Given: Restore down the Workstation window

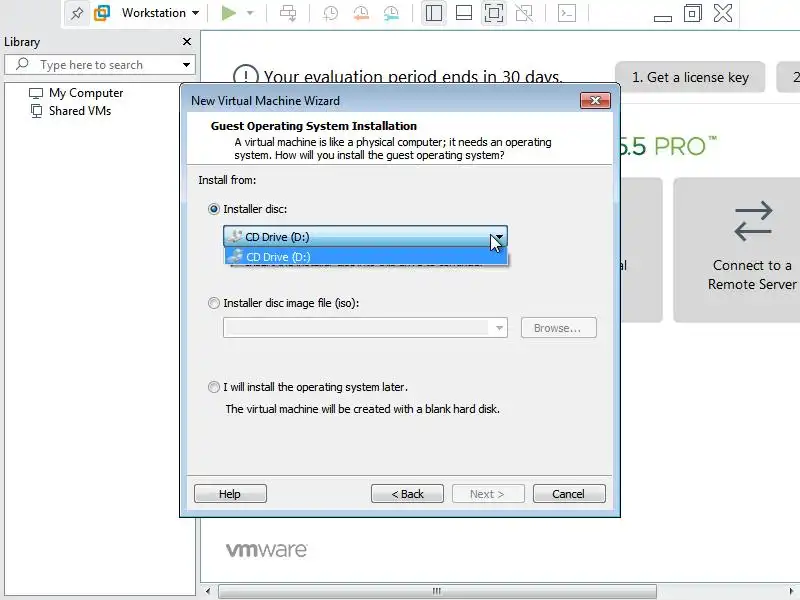Looking at the screenshot, I should 692,13.
